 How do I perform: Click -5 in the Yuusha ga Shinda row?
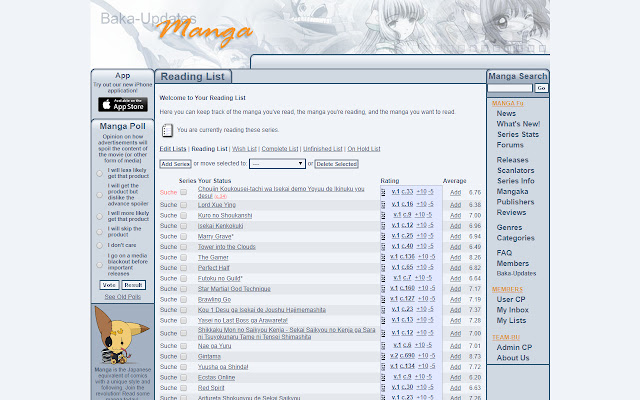click(x=432, y=367)
